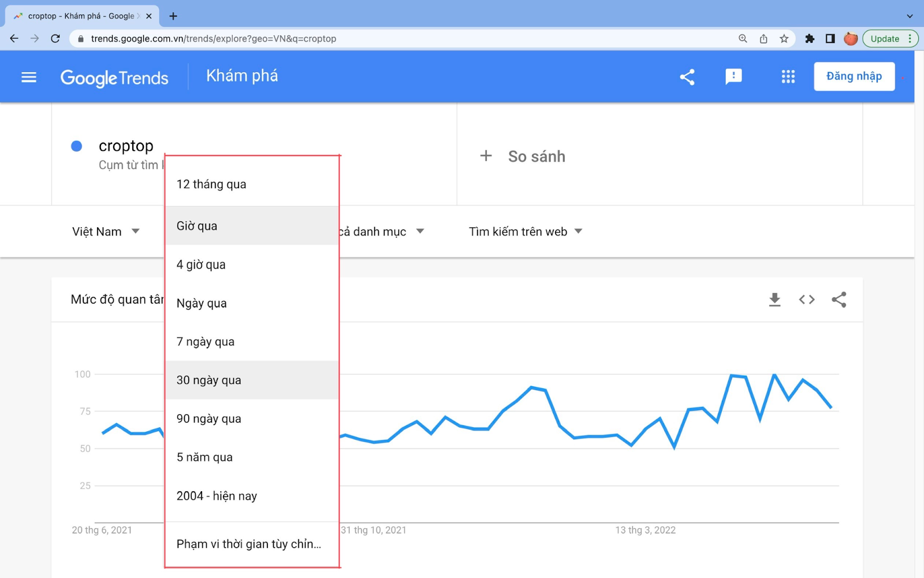This screenshot has width=924, height=578.
Task: Bookmark this page with the star
Action: coord(784,39)
